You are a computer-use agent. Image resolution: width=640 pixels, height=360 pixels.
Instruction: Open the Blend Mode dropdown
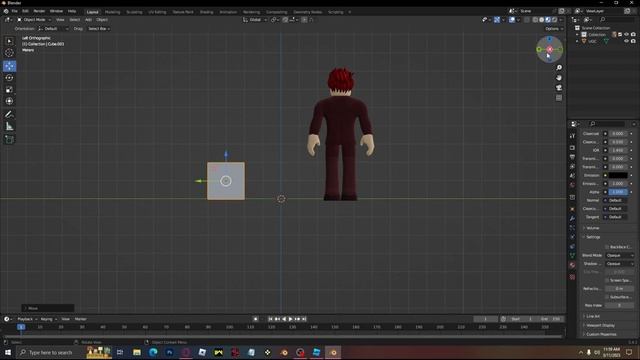point(620,256)
